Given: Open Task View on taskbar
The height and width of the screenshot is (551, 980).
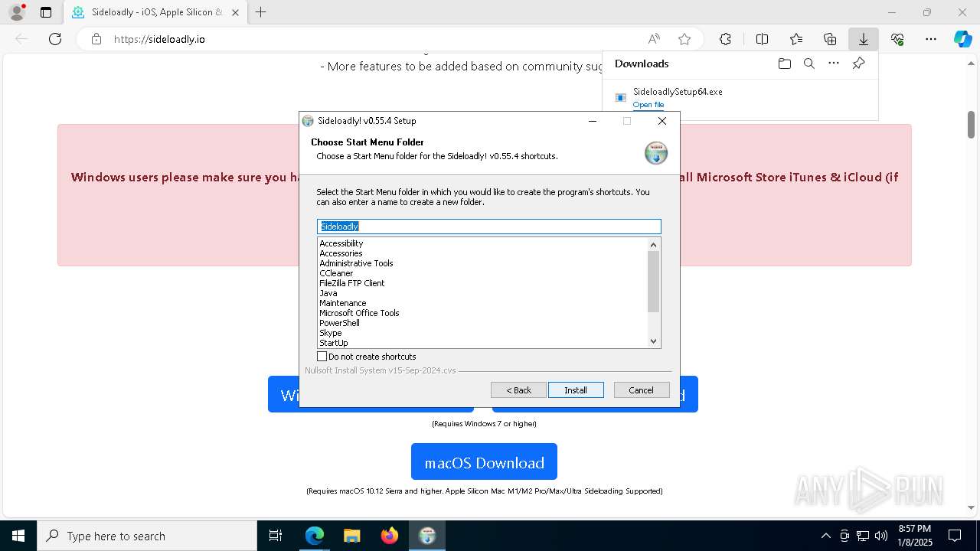Looking at the screenshot, I should (x=276, y=536).
